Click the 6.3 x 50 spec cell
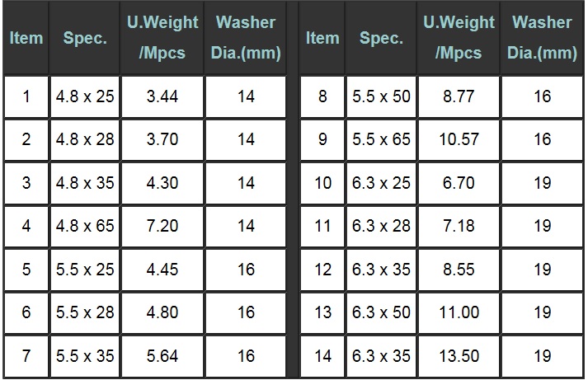588x380 pixels. 381,312
